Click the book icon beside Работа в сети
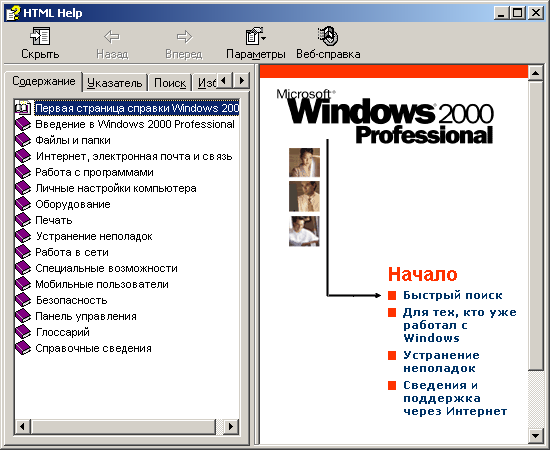 [x=23, y=252]
